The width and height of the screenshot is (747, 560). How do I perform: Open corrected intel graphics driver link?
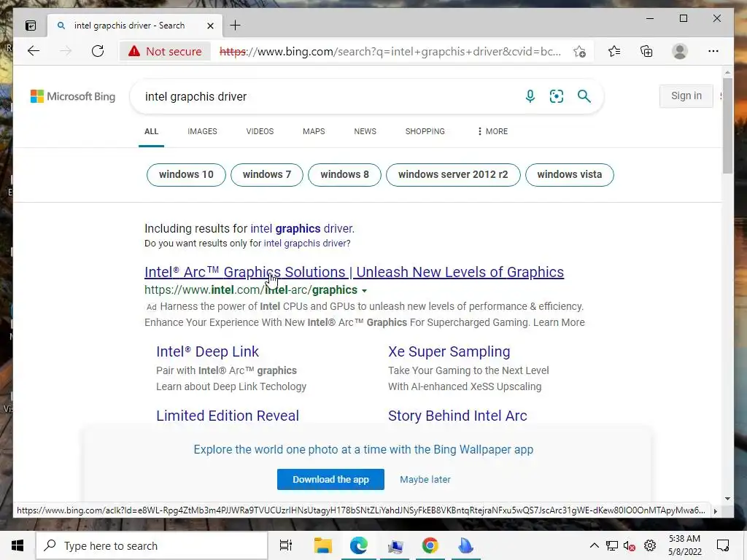302,228
